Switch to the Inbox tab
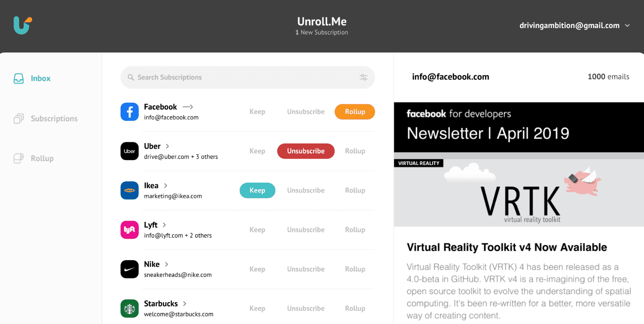The image size is (644, 324). click(x=40, y=78)
